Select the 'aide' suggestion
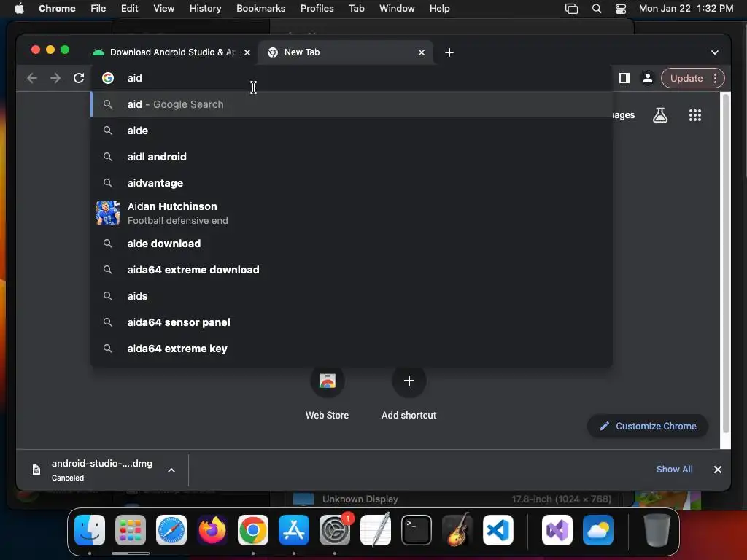 pyautogui.click(x=352, y=131)
